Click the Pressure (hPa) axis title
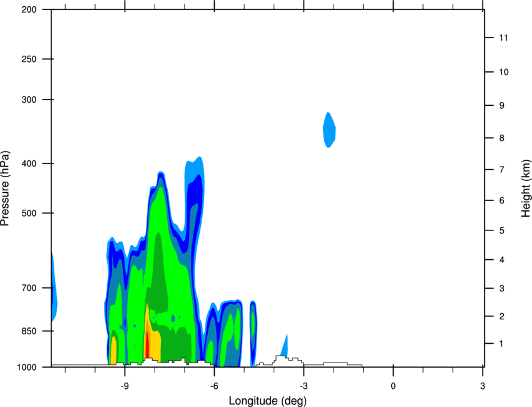The width and height of the screenshot is (532, 407). coord(5,188)
